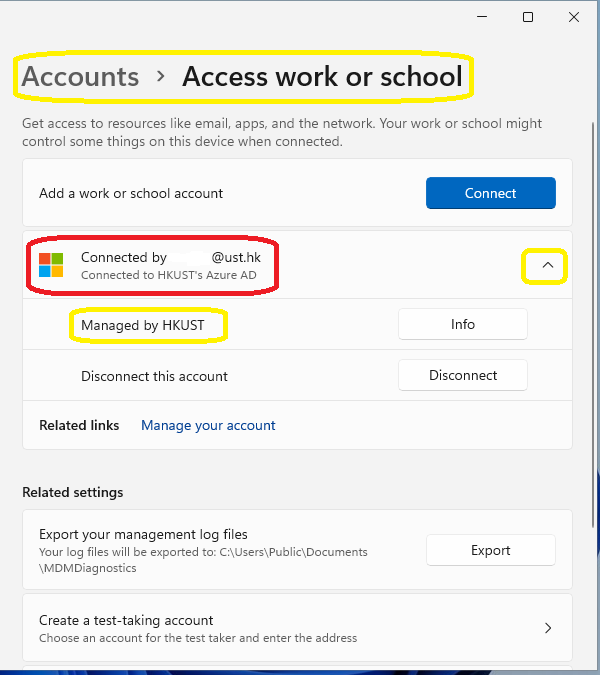
Task: Open Info for Managed by HKUST
Action: [463, 324]
